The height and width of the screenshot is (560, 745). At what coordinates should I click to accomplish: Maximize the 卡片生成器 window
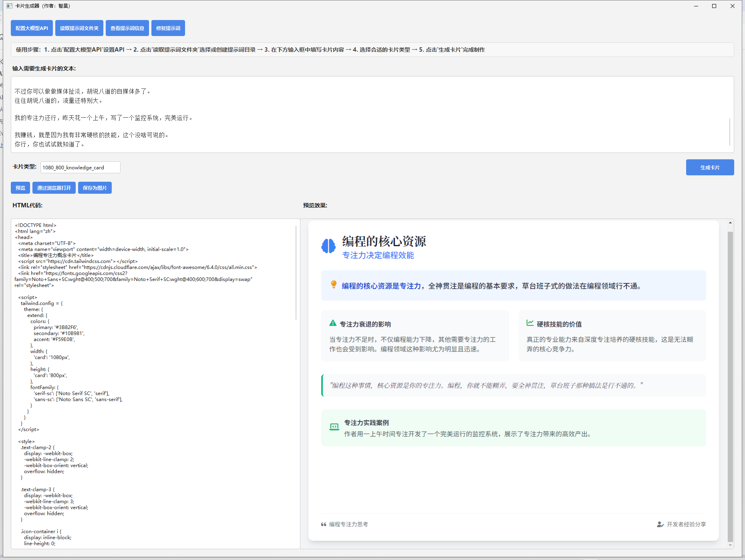tap(714, 6)
